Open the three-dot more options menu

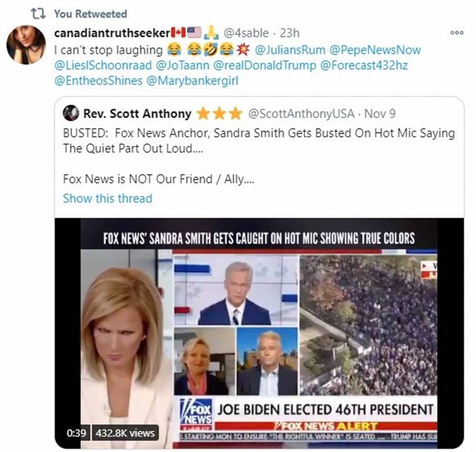[457, 33]
